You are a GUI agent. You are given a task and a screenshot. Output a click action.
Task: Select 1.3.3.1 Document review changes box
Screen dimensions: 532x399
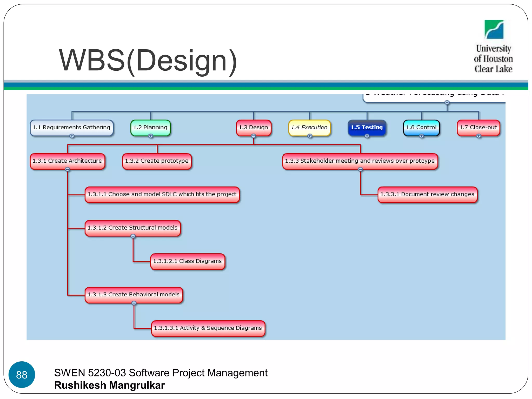click(428, 195)
